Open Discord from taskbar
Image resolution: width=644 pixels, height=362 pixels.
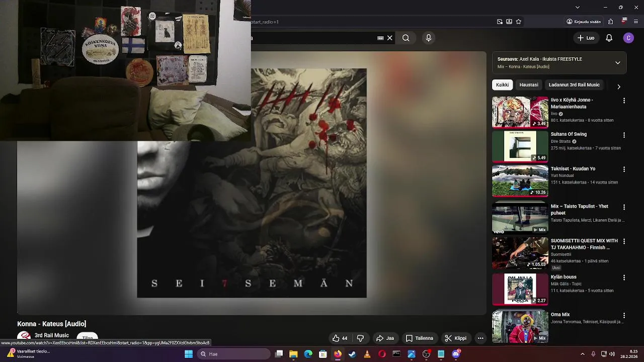[456, 354]
